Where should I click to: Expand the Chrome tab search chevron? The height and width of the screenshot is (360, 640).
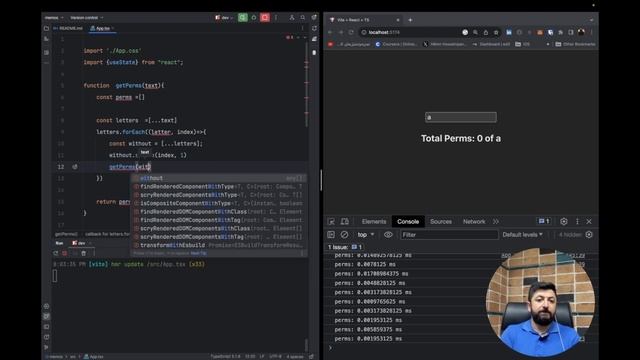tap(591, 20)
